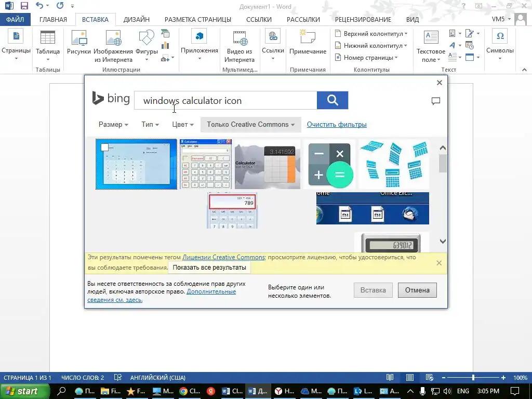The width and height of the screenshot is (532, 399).
Task: Click the spell check book icon in status bar
Action: click(118, 377)
